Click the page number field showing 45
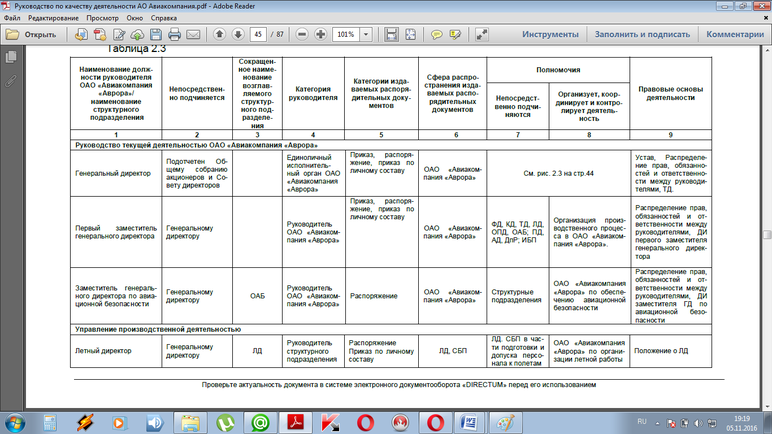The image size is (772, 434). click(x=258, y=34)
